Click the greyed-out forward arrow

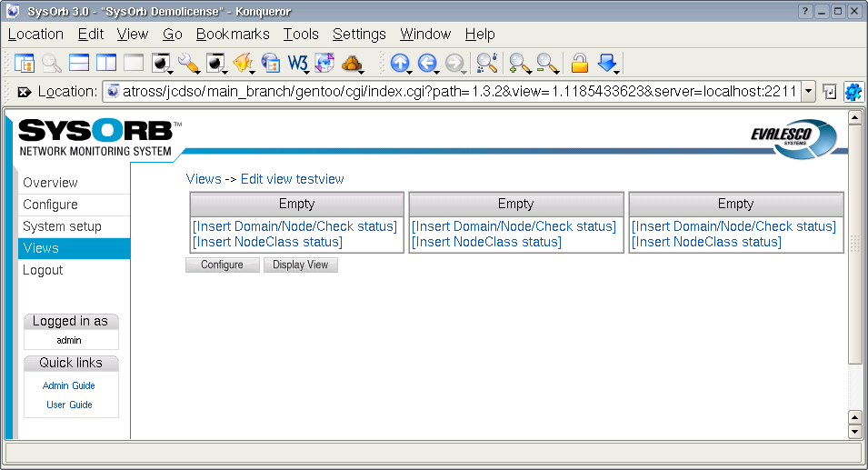click(x=454, y=63)
